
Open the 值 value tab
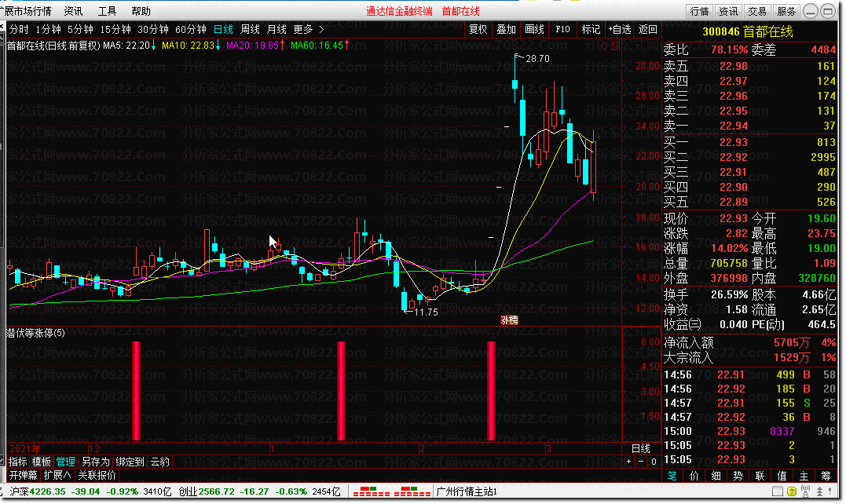[x=782, y=476]
